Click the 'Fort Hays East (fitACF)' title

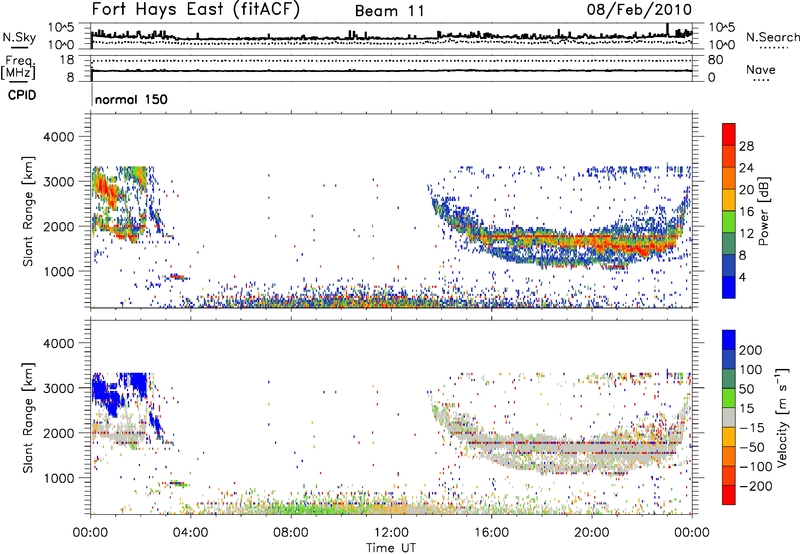click(196, 10)
